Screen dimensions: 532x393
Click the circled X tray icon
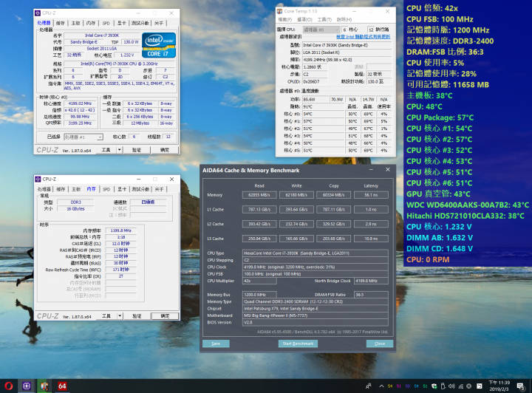[469, 386]
